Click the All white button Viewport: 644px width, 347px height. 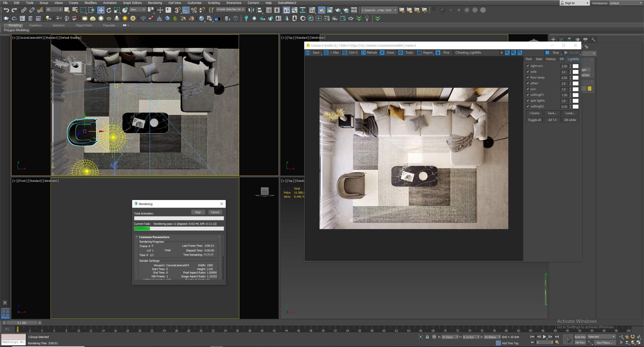570,120
